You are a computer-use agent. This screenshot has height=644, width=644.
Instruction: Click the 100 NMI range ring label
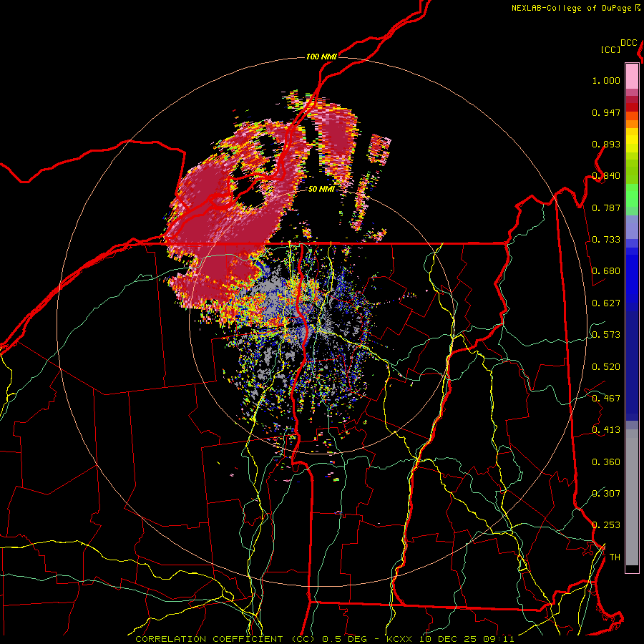(x=321, y=57)
